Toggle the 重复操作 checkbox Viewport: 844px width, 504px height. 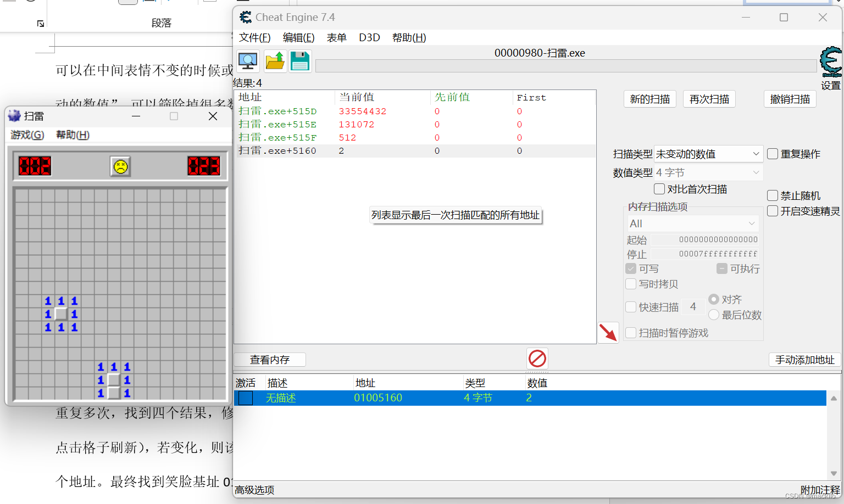point(773,154)
